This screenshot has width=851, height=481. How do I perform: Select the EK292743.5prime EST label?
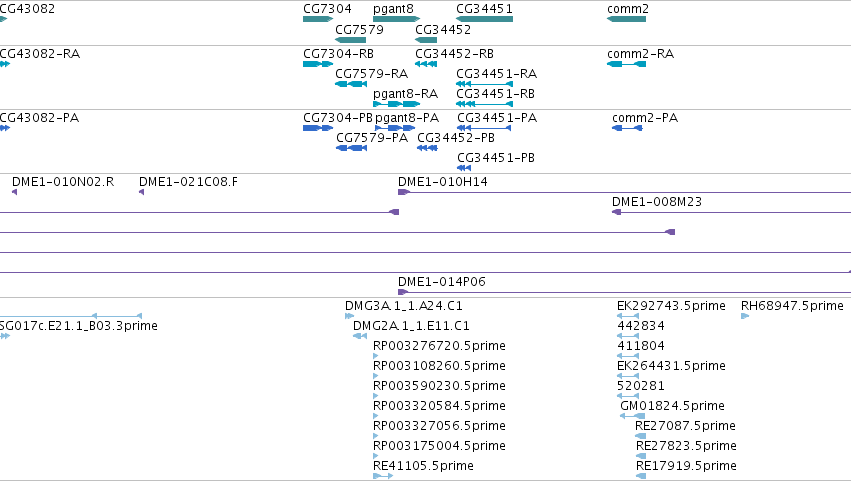(671, 306)
